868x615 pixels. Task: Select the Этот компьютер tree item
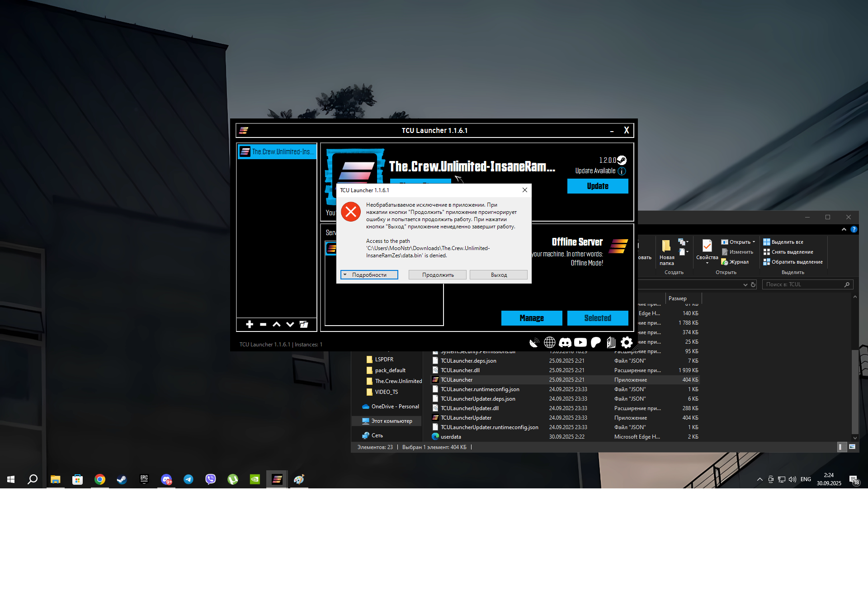(392, 421)
